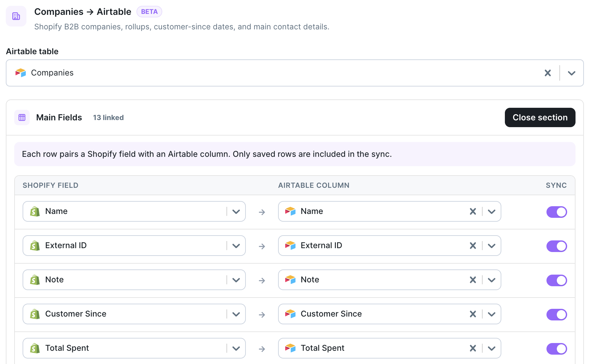The height and width of the screenshot is (364, 591).
Task: Toggle sync for the Customer Since row
Action: click(x=556, y=315)
